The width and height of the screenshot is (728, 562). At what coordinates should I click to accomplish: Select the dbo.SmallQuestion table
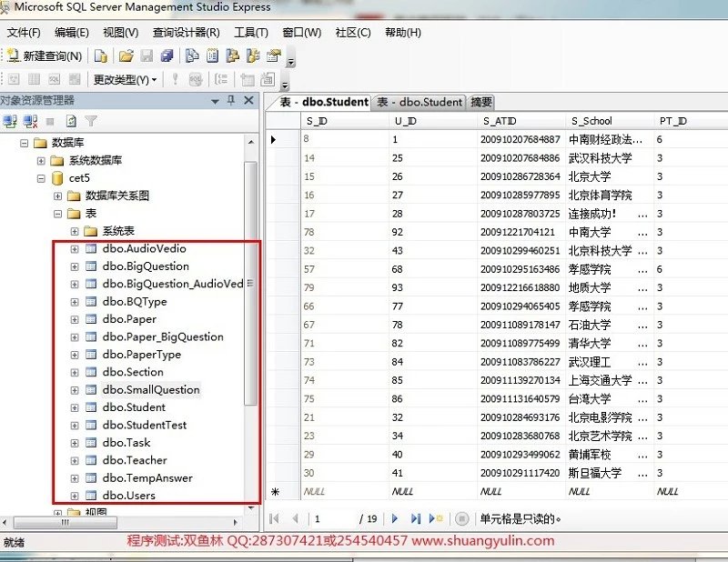point(151,390)
